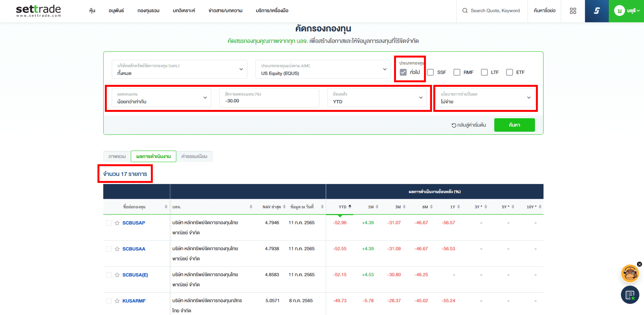Viewport: 644px width, 315px height.
Task: Click the settrade logo
Action: point(38,11)
